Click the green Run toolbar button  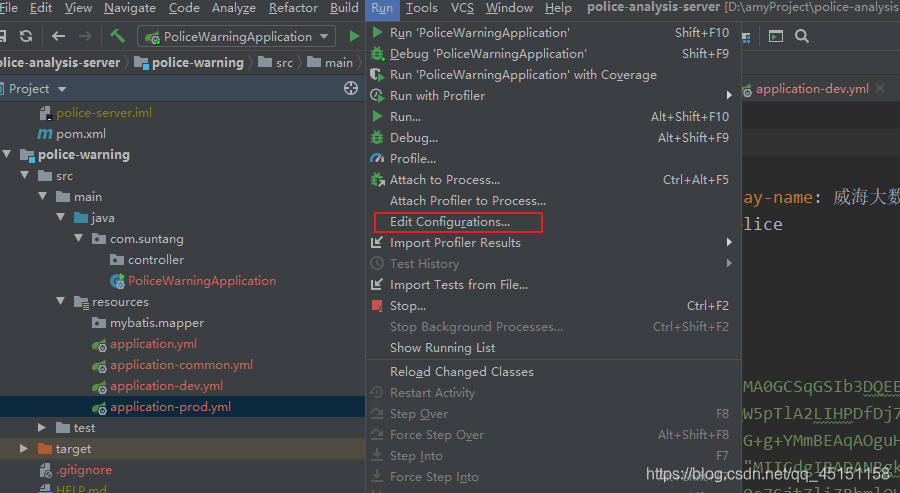tap(354, 36)
